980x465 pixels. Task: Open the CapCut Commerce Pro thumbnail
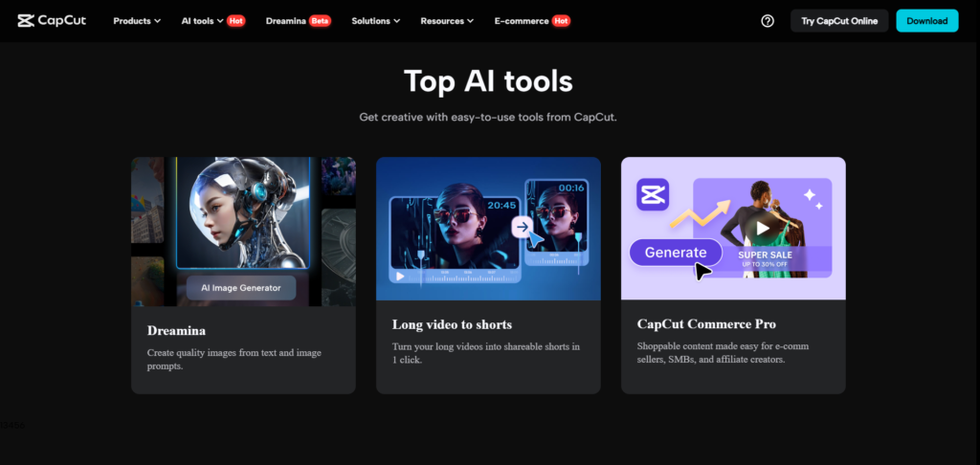733,228
